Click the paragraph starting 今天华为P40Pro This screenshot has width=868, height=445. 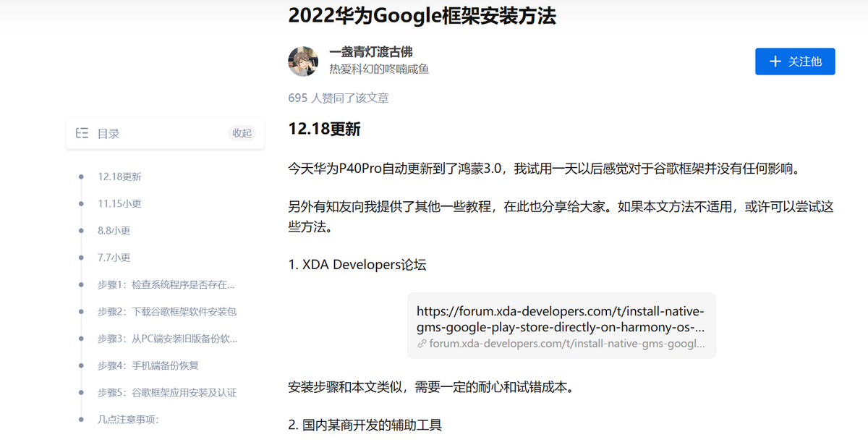543,169
